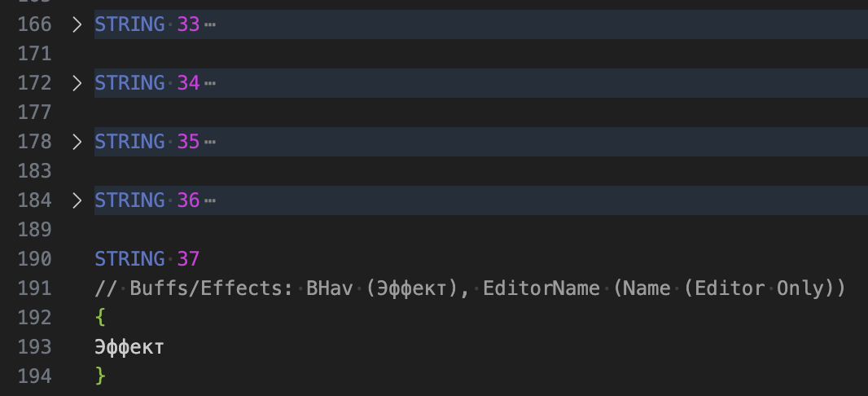Expand the chevron beside STRING 35
Screen dimensions: 868x396
click(x=77, y=142)
